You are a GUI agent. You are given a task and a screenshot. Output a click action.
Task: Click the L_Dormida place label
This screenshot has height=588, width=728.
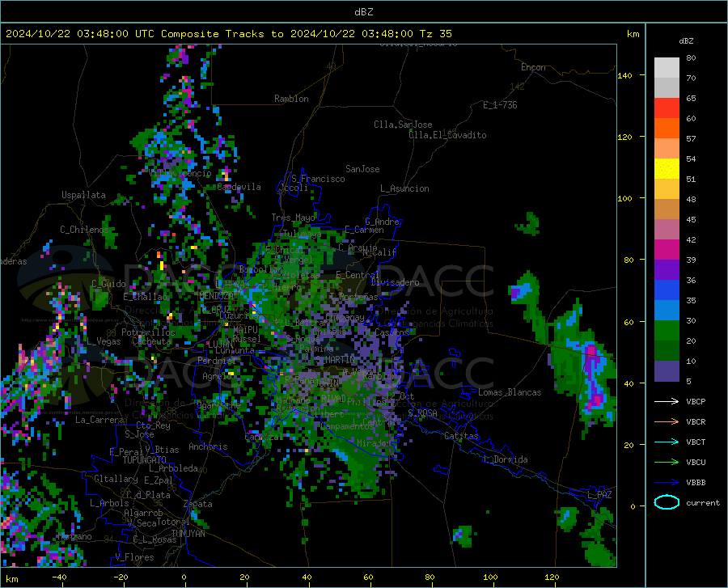[x=505, y=459]
